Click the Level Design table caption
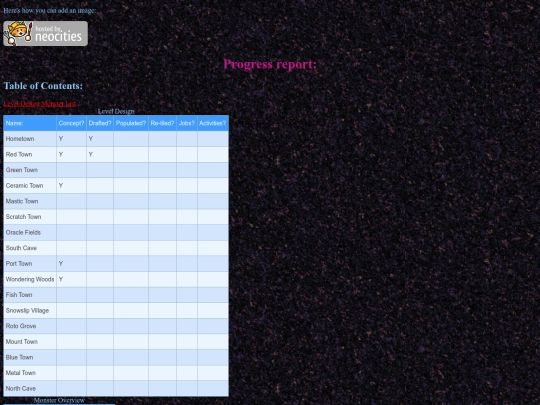The width and height of the screenshot is (540, 405). pos(116,111)
